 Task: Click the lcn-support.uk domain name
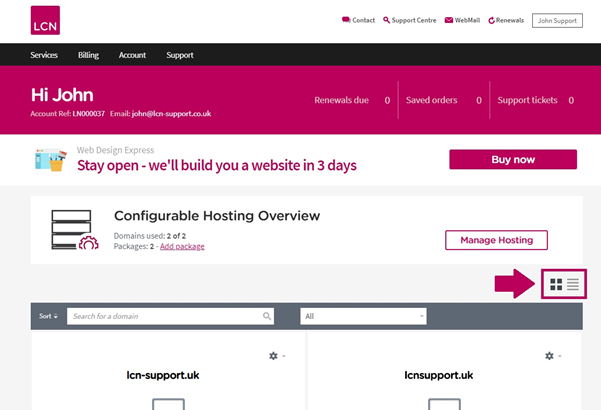[163, 375]
